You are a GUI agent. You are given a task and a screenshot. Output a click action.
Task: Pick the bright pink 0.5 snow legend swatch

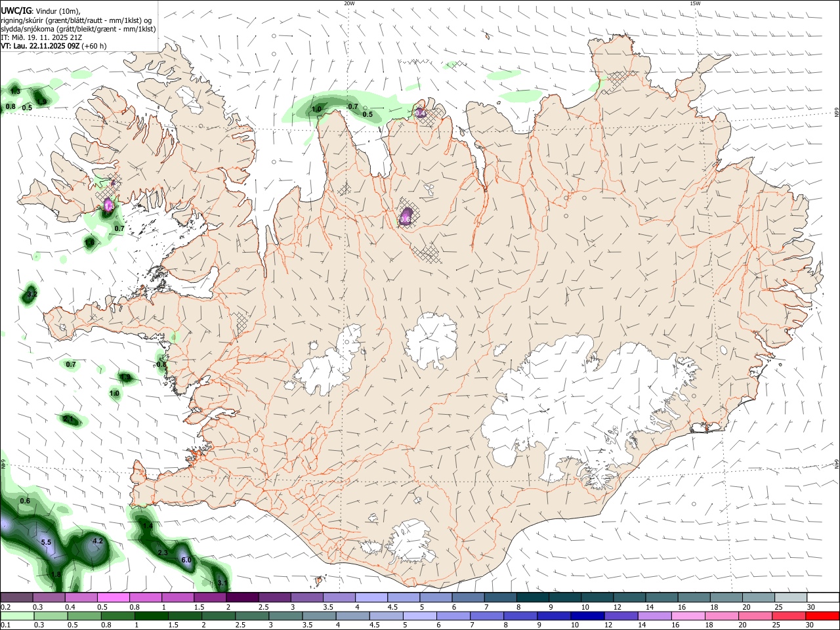[113, 598]
